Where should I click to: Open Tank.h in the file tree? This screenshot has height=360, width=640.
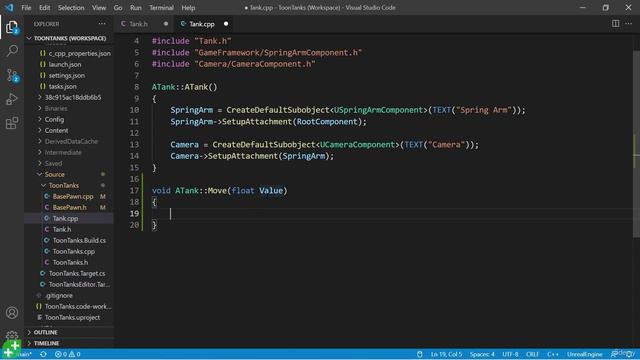(69, 230)
